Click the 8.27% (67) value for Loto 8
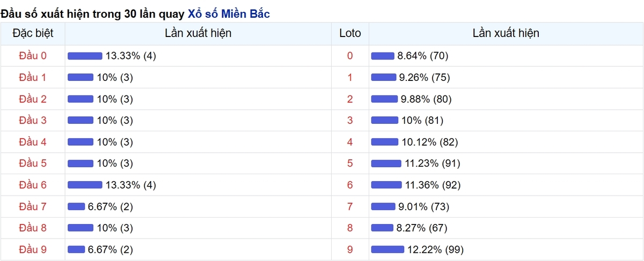The image size is (644, 261). 422,228
